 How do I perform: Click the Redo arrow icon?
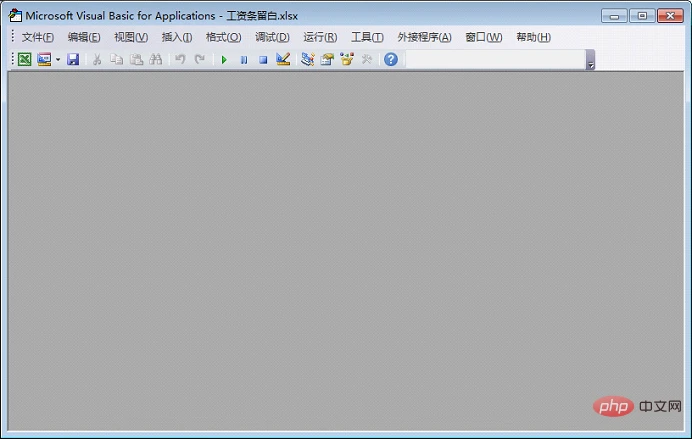click(200, 59)
